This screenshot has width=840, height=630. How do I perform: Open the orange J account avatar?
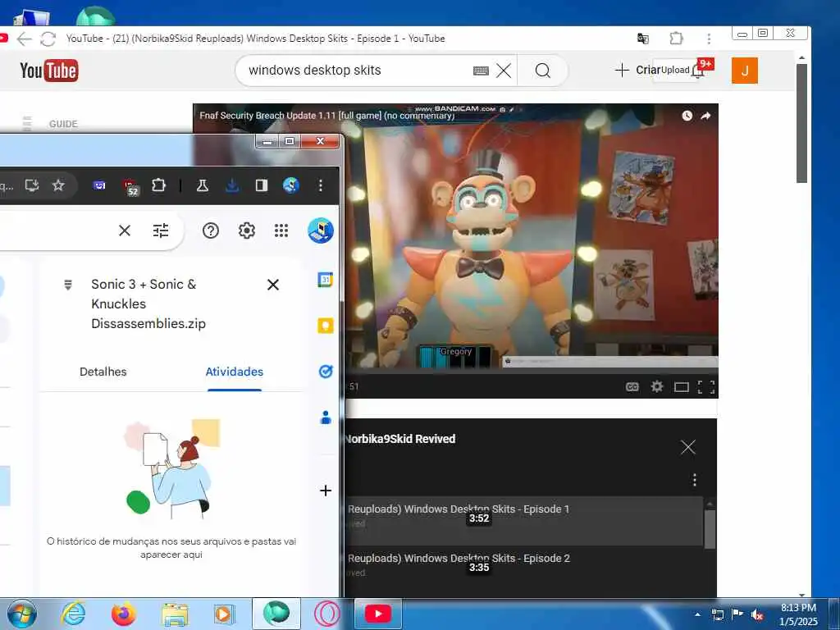(x=745, y=71)
